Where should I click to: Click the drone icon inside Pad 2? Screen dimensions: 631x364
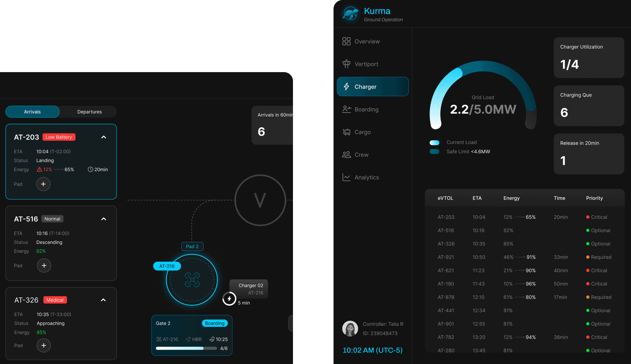pos(192,280)
